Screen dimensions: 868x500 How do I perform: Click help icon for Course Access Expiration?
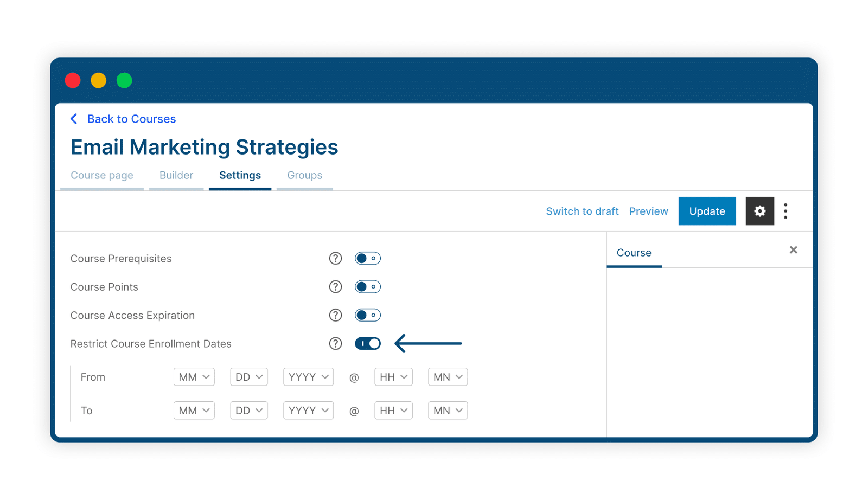tap(335, 315)
